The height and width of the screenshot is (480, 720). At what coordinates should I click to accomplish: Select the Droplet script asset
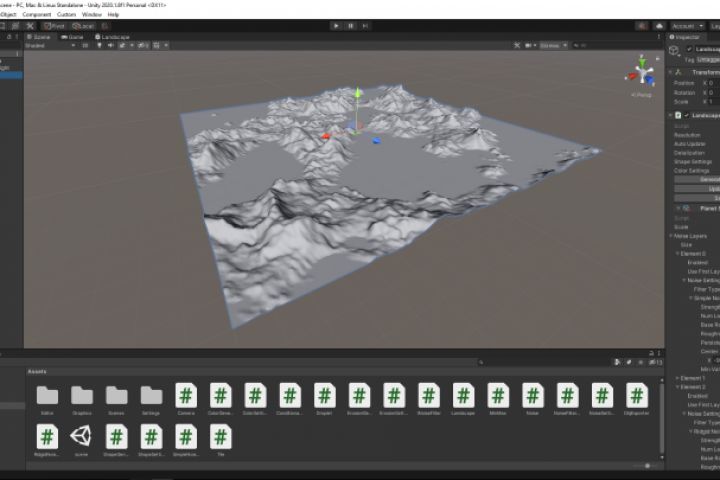[325, 399]
